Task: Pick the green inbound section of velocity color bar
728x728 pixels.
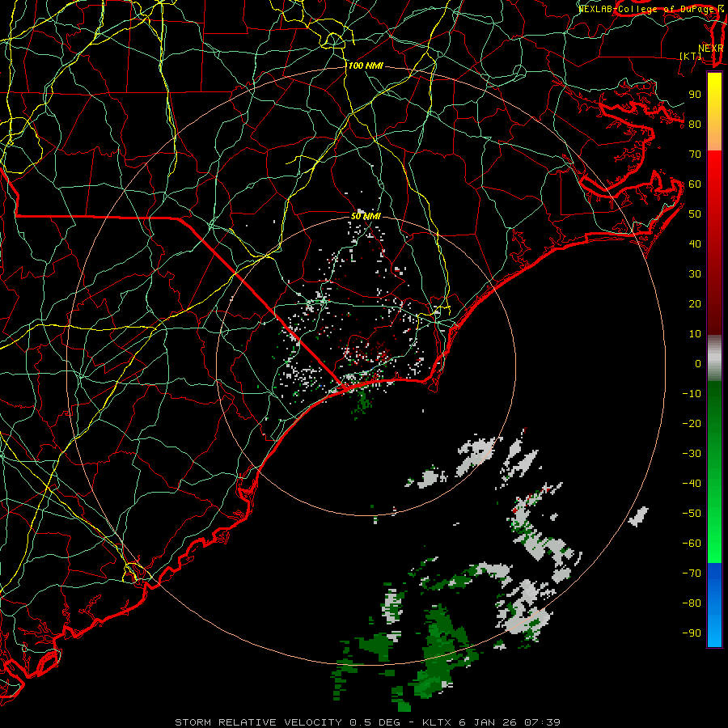Action: [x=714, y=472]
